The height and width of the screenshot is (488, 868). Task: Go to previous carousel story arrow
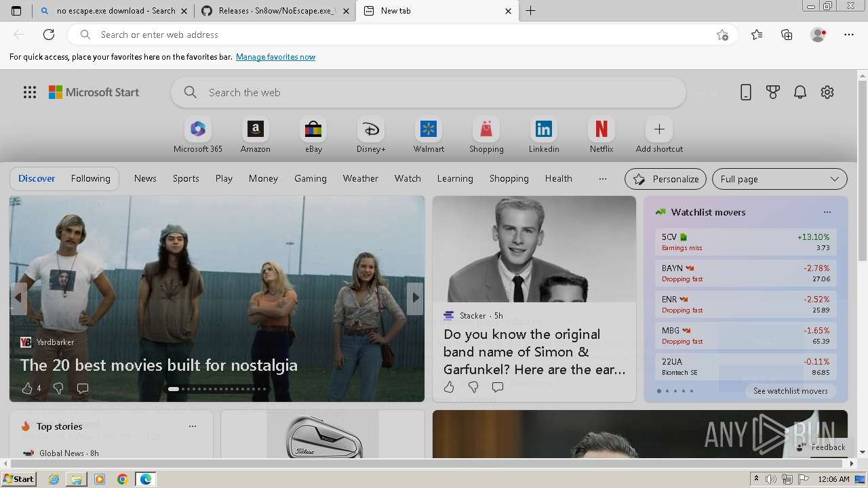(18, 297)
